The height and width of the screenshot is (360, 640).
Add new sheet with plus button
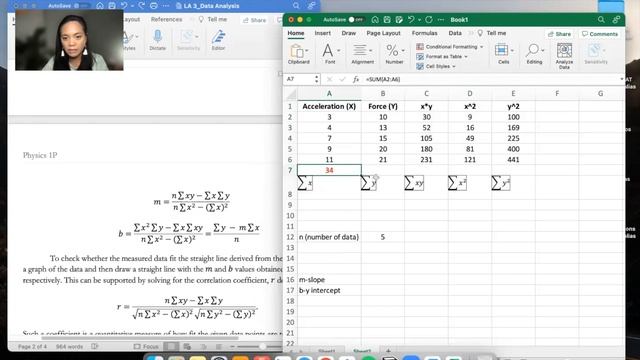pyautogui.click(x=388, y=351)
